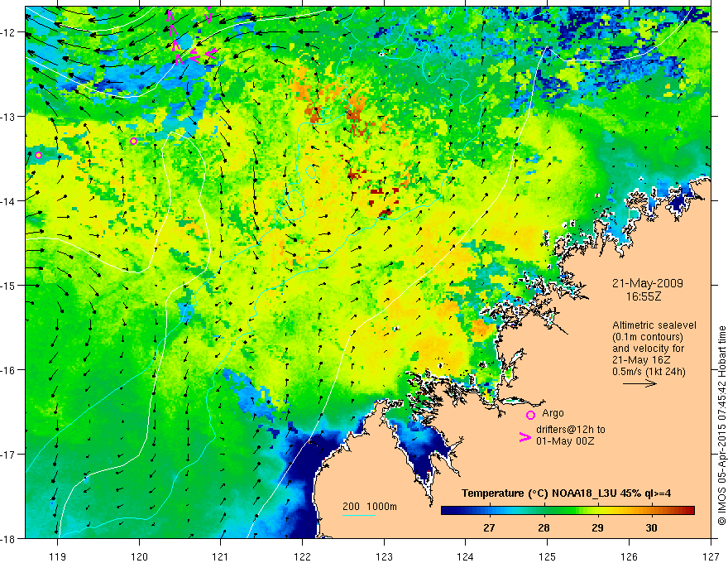This screenshot has width=728, height=563.
Task: Click the 0.5m/s velocity scale arrow
Action: click(639, 383)
